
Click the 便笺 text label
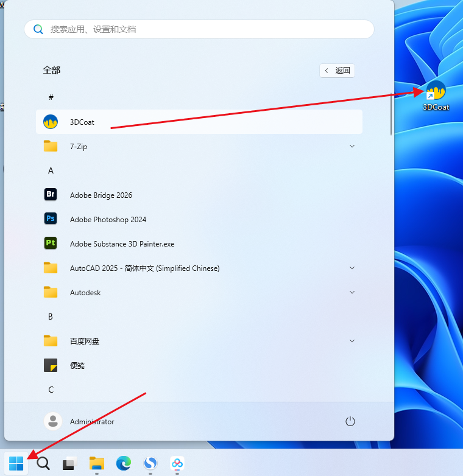pyautogui.click(x=77, y=365)
